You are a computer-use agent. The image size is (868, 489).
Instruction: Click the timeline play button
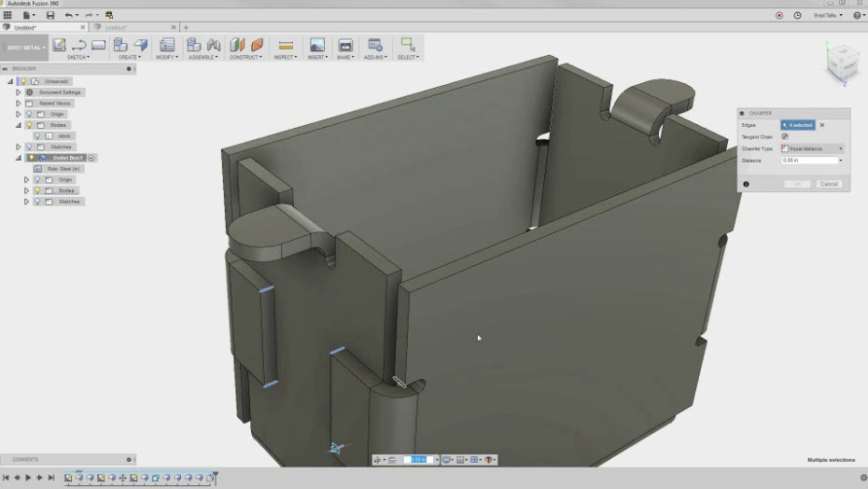point(28,478)
